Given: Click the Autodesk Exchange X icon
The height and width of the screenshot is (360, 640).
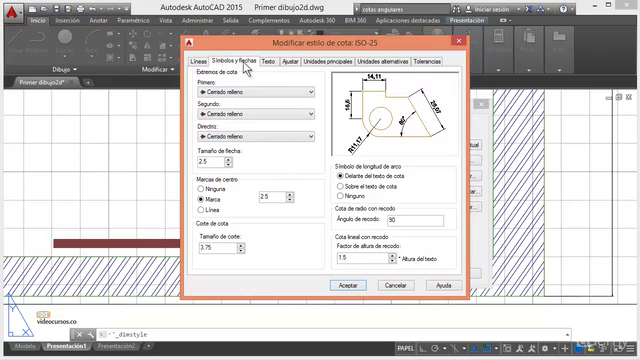Looking at the screenshot, I should pyautogui.click(x=529, y=9).
